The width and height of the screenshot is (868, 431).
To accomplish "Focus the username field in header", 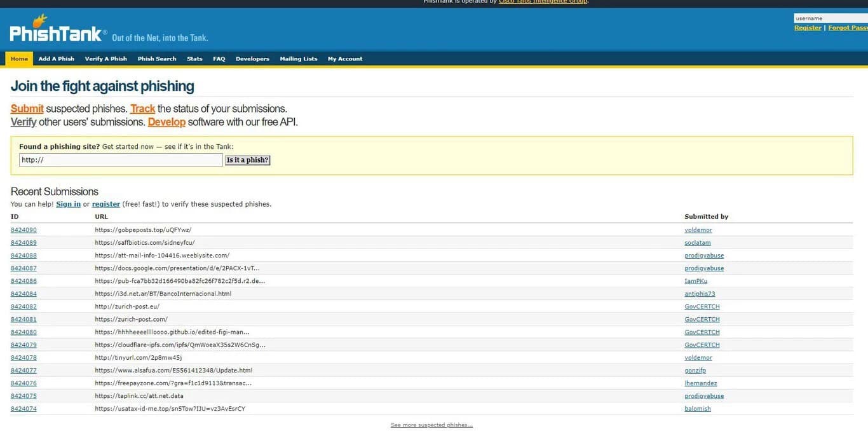I will point(831,18).
